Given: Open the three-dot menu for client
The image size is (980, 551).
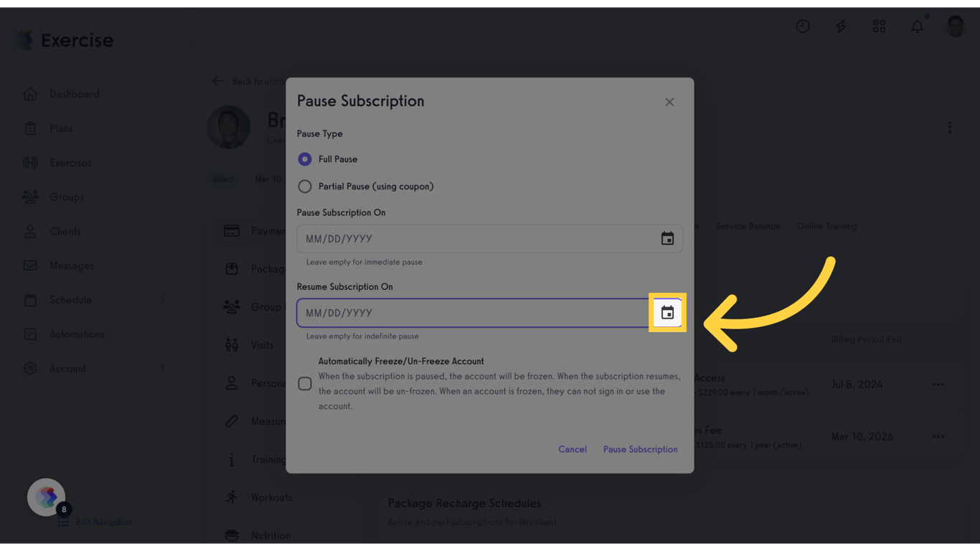Looking at the screenshot, I should click(950, 127).
